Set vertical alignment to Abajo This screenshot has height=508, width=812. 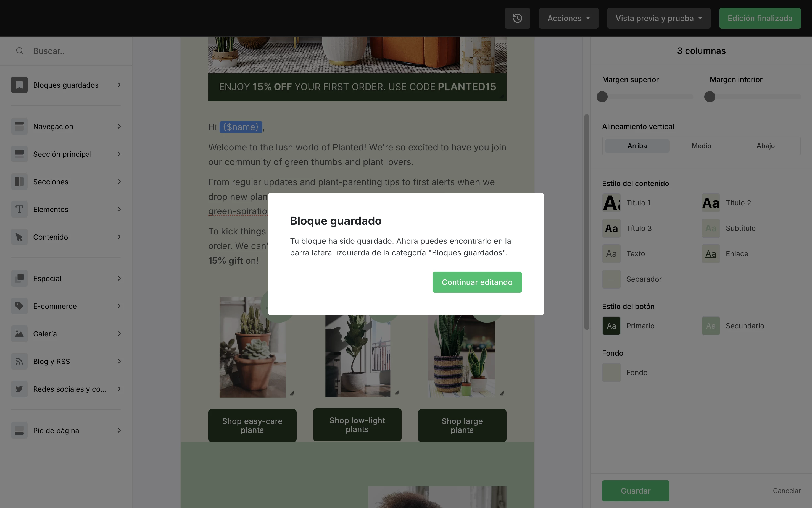[765, 146]
